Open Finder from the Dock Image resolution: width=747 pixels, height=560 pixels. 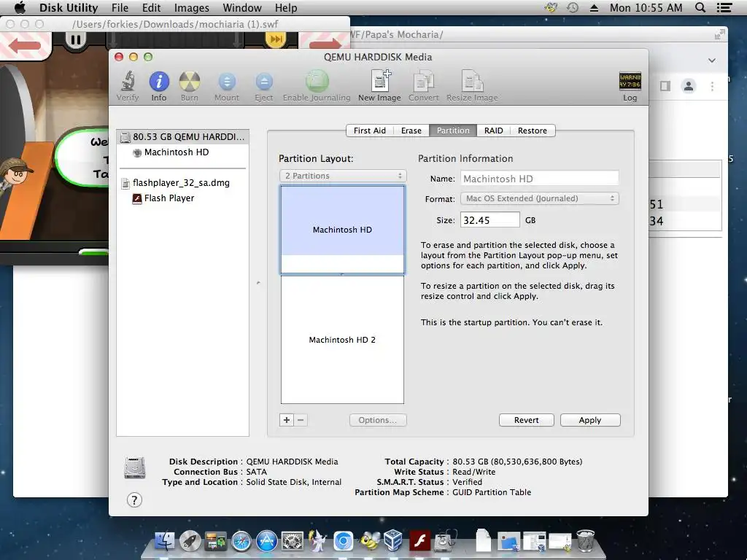(165, 542)
